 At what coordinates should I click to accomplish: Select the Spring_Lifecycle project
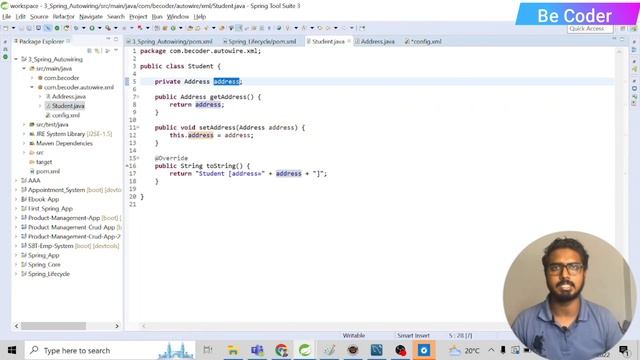coord(45,274)
